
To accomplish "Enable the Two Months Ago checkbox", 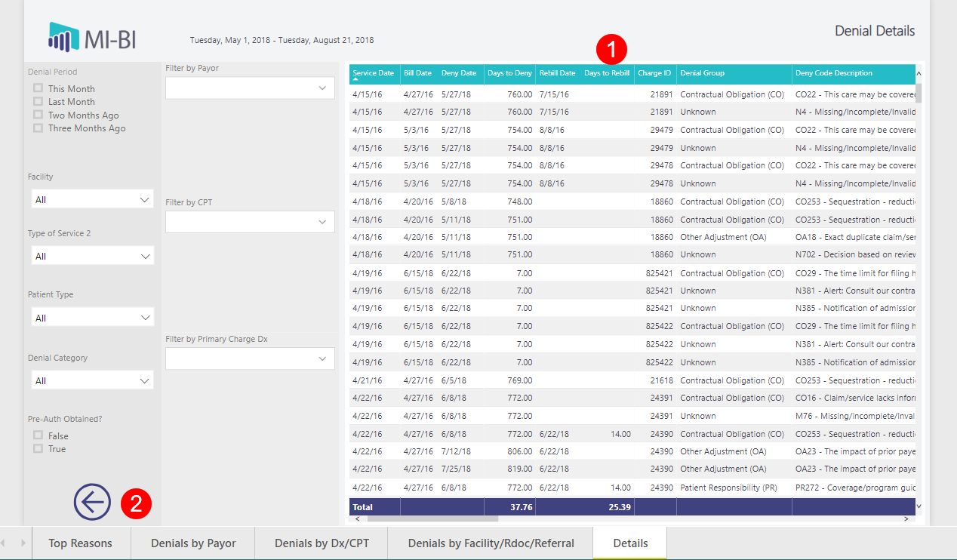I will (x=38, y=115).
